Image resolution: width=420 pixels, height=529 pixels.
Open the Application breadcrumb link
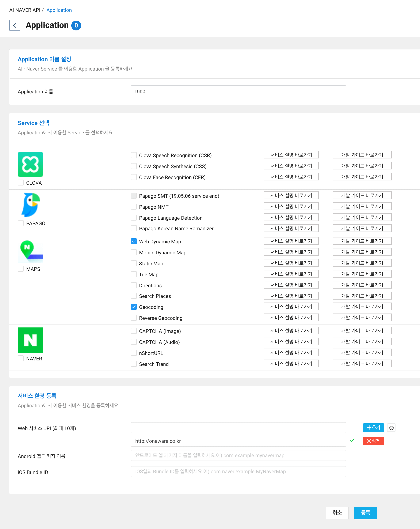59,10
